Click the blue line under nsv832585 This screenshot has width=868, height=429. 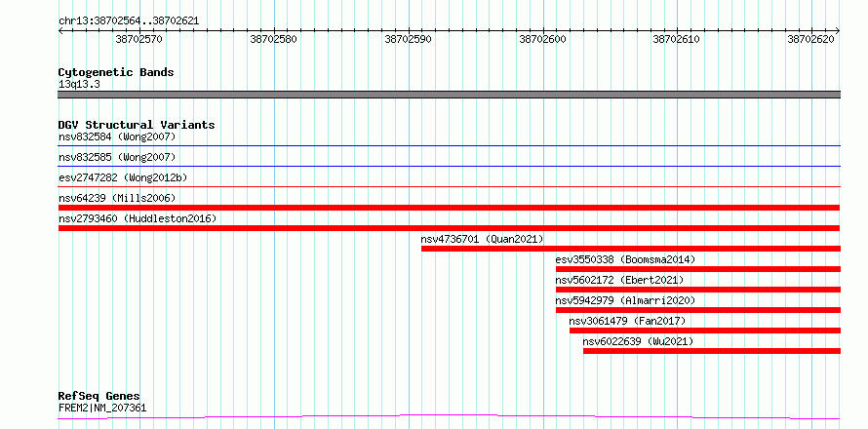click(x=449, y=166)
